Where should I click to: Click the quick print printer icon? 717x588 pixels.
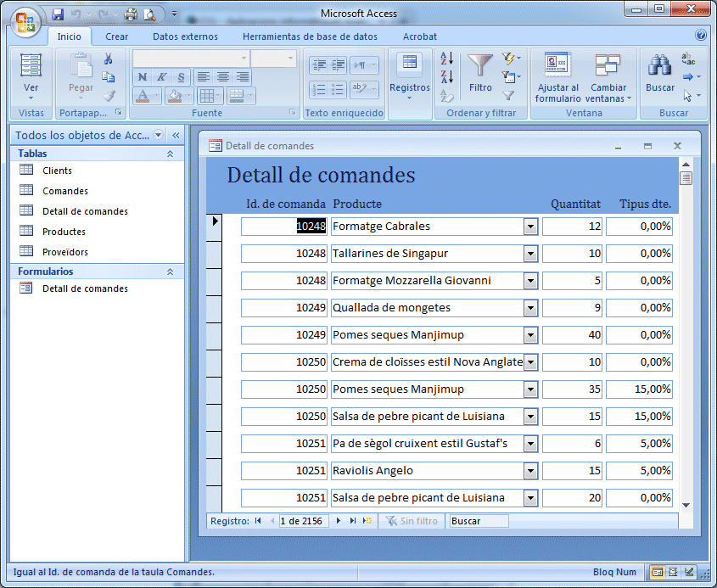click(131, 14)
